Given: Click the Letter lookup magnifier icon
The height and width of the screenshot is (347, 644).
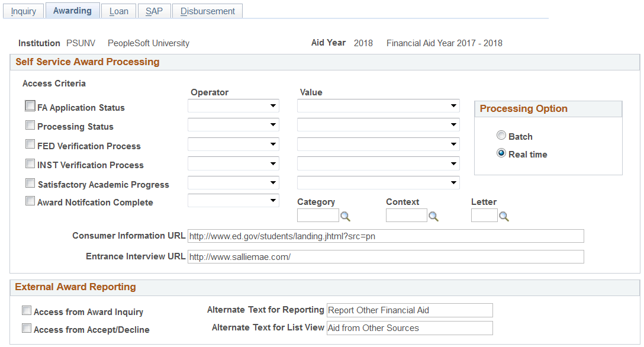Looking at the screenshot, I should [x=504, y=217].
